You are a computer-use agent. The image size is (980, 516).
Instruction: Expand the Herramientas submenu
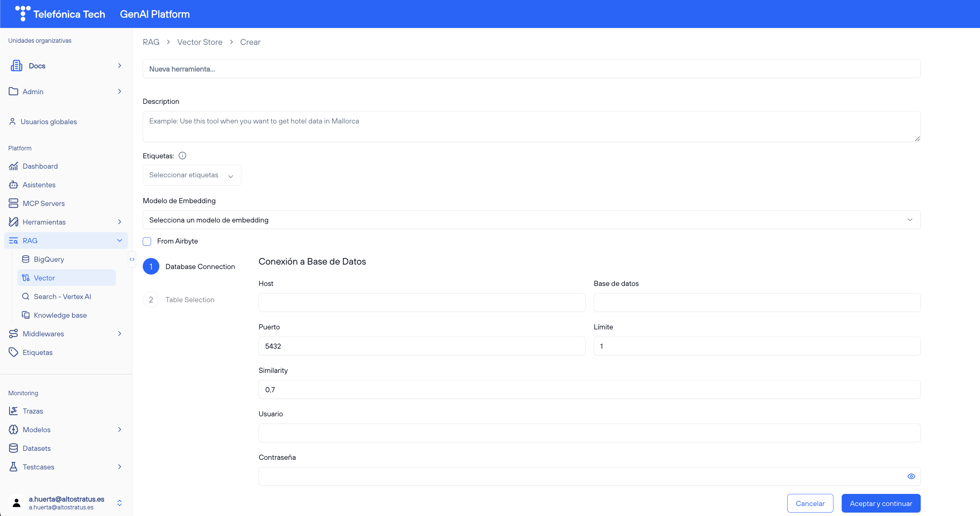click(x=119, y=222)
